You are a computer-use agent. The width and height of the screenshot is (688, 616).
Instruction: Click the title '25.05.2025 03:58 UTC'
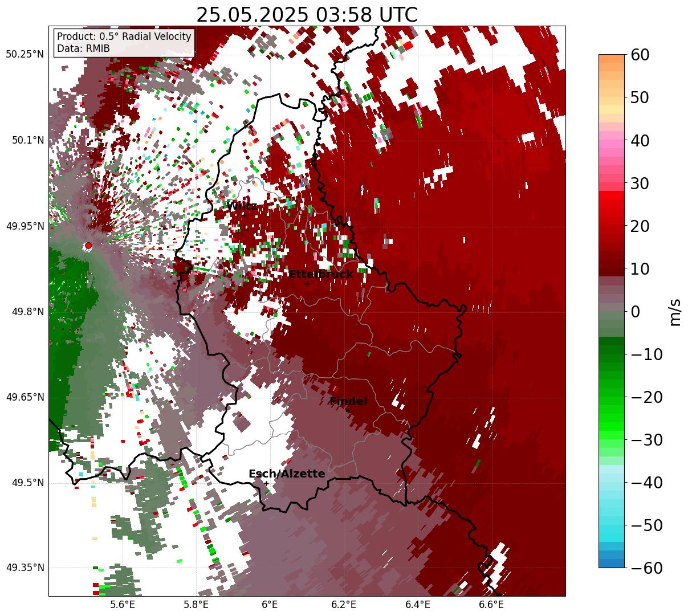pos(307,15)
